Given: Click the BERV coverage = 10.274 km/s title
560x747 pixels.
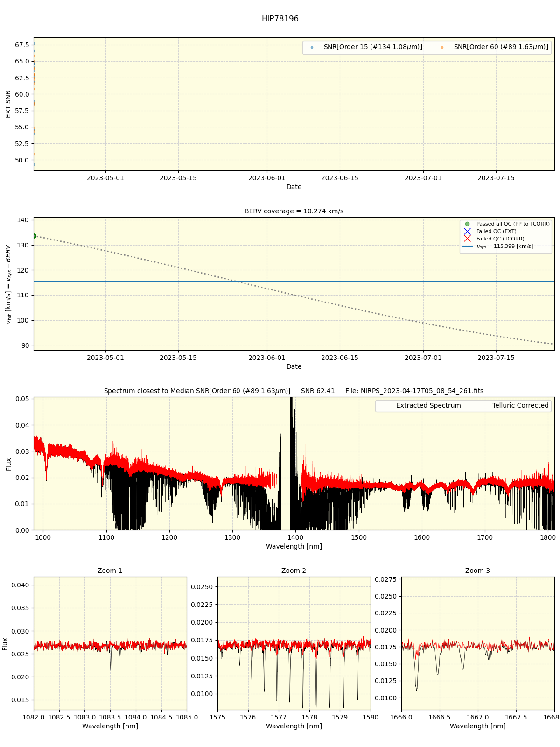Looking at the screenshot, I should 294,211.
